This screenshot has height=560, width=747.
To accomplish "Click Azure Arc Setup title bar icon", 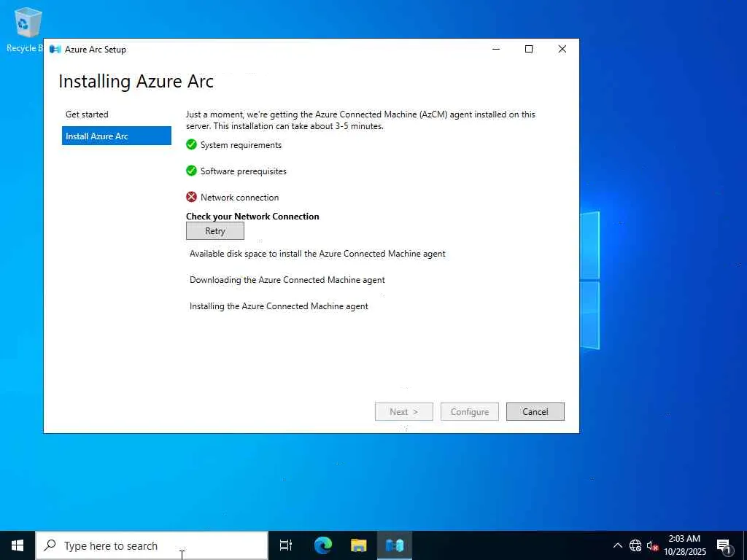I will tap(55, 49).
